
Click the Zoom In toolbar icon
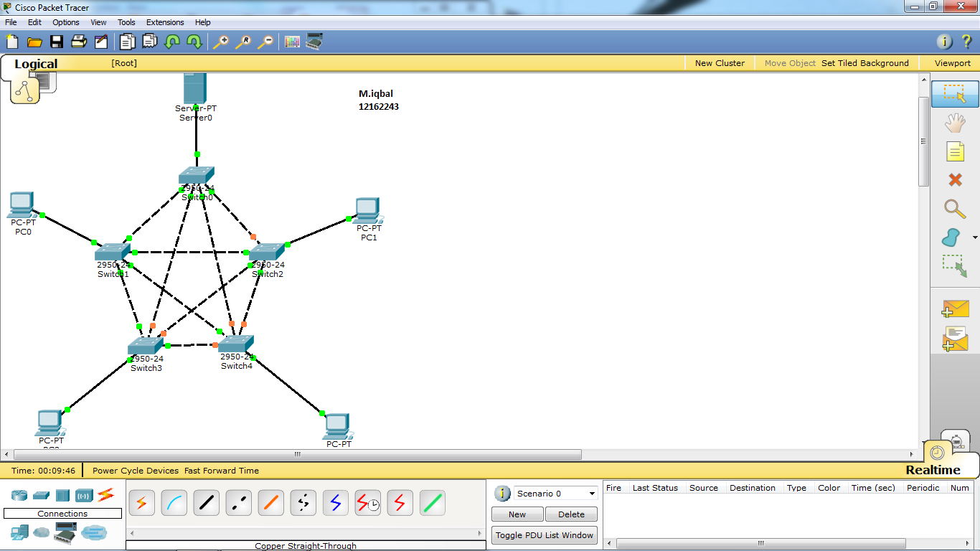point(222,42)
